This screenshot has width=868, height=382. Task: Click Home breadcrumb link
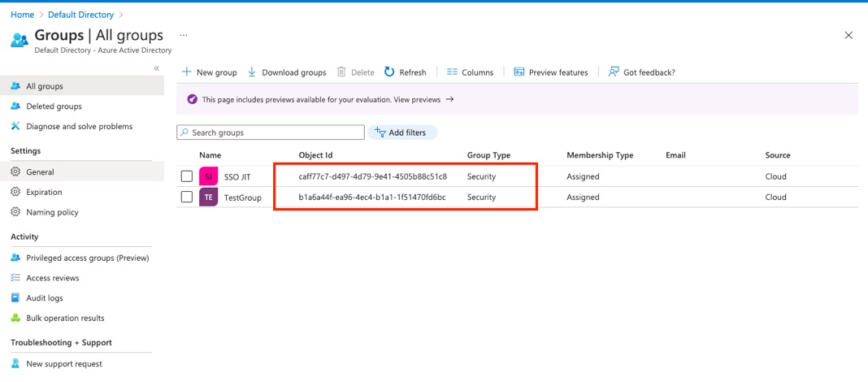(x=22, y=15)
